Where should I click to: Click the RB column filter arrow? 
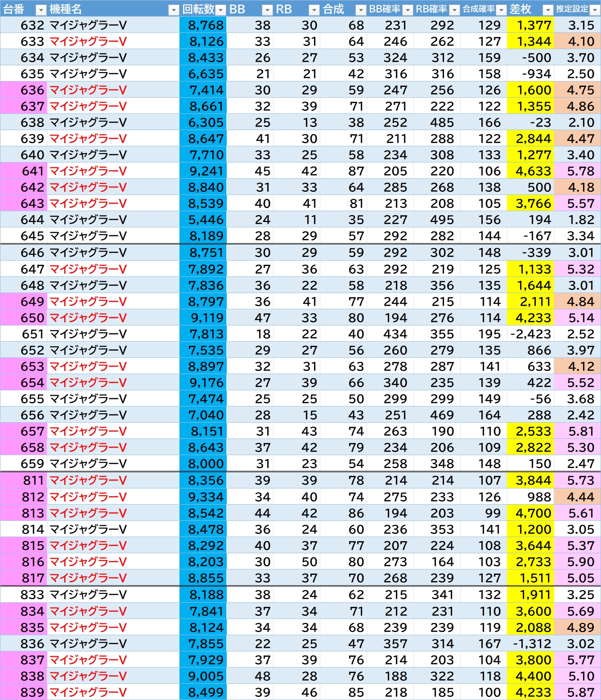point(314,10)
